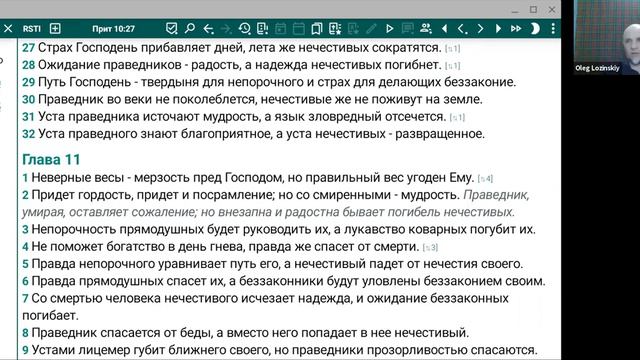This screenshot has height=360, width=640.
Task: Close the current Bible module pane
Action: (x=8, y=29)
